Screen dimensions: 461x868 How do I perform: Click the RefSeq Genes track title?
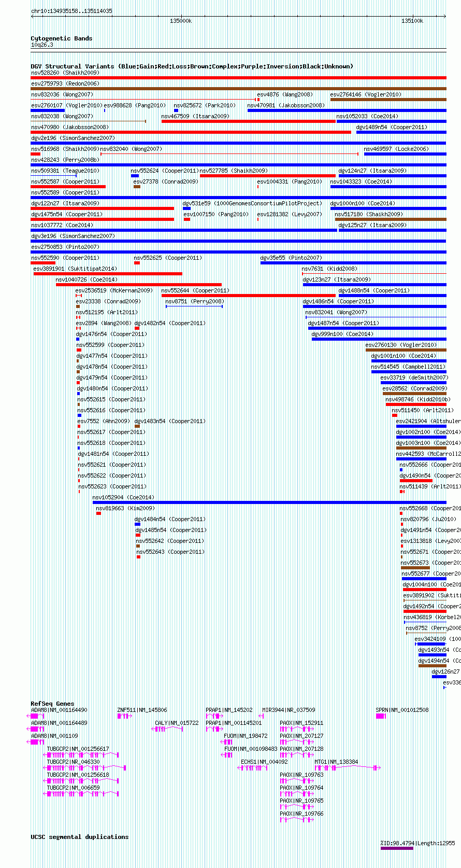53,704
